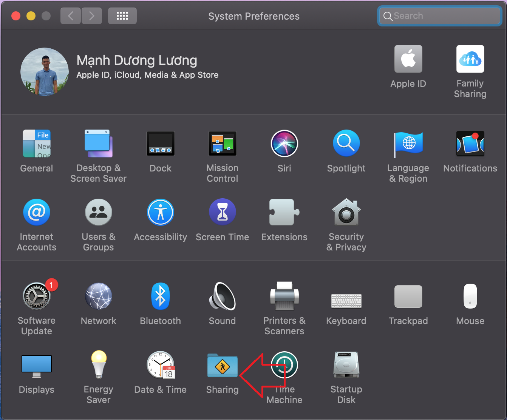This screenshot has width=507, height=420.
Task: Open Users & Groups pane
Action: click(x=99, y=212)
